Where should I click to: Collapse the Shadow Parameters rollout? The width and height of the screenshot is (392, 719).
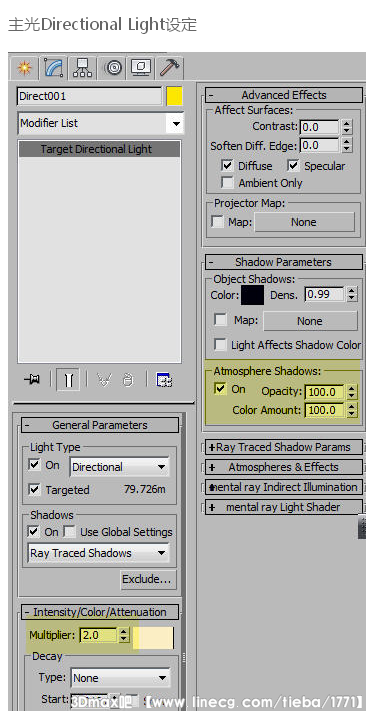coord(284,262)
